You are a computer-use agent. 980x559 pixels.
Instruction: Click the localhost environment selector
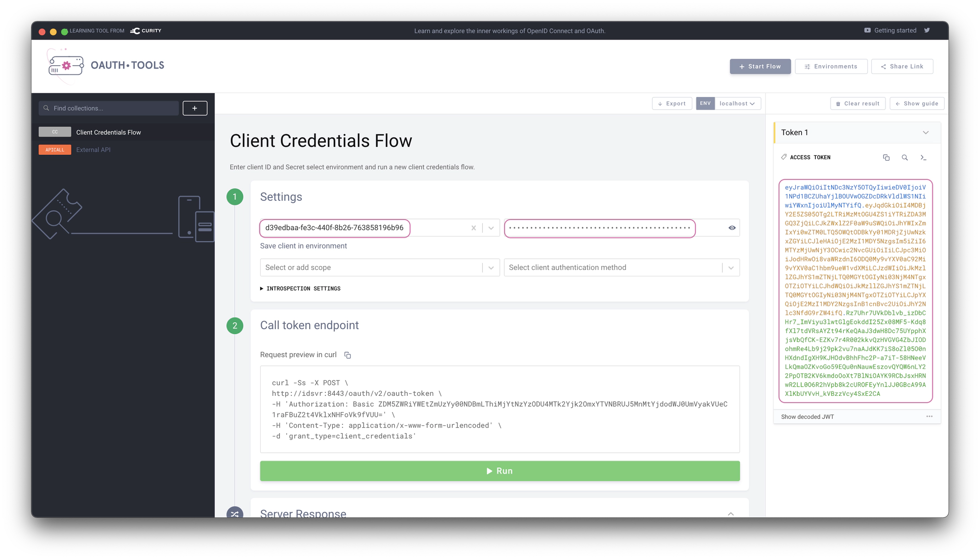pyautogui.click(x=735, y=103)
